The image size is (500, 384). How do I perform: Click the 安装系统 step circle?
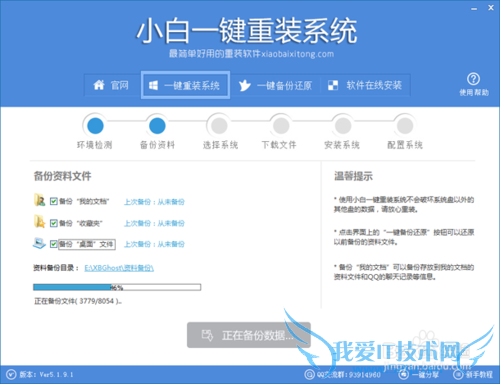343,126
